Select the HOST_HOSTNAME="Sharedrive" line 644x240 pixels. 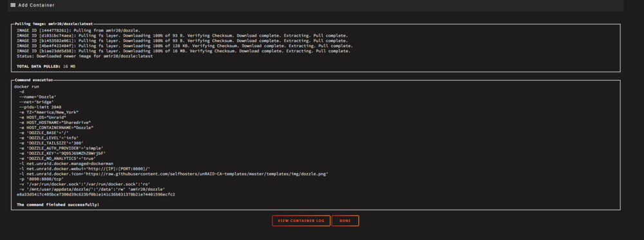point(55,123)
